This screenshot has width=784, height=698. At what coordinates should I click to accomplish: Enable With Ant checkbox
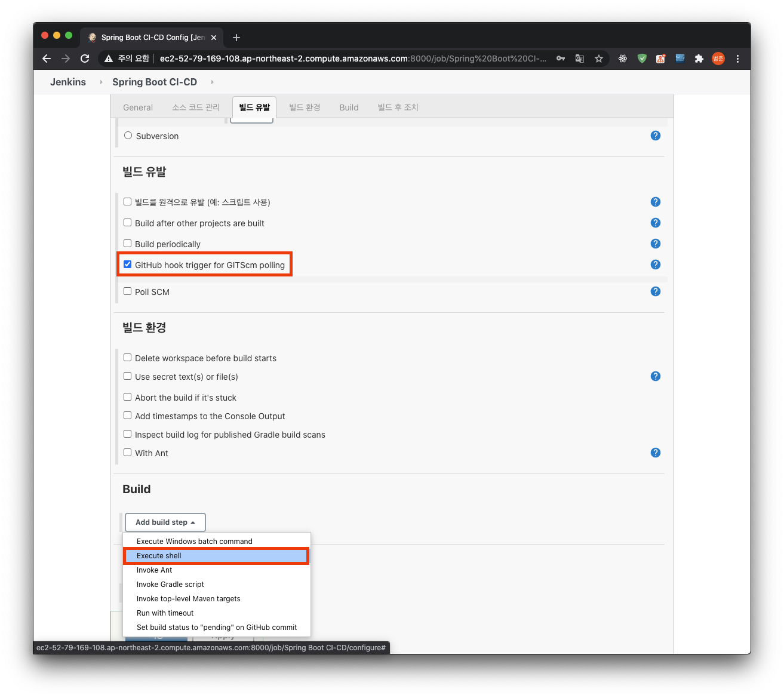127,453
